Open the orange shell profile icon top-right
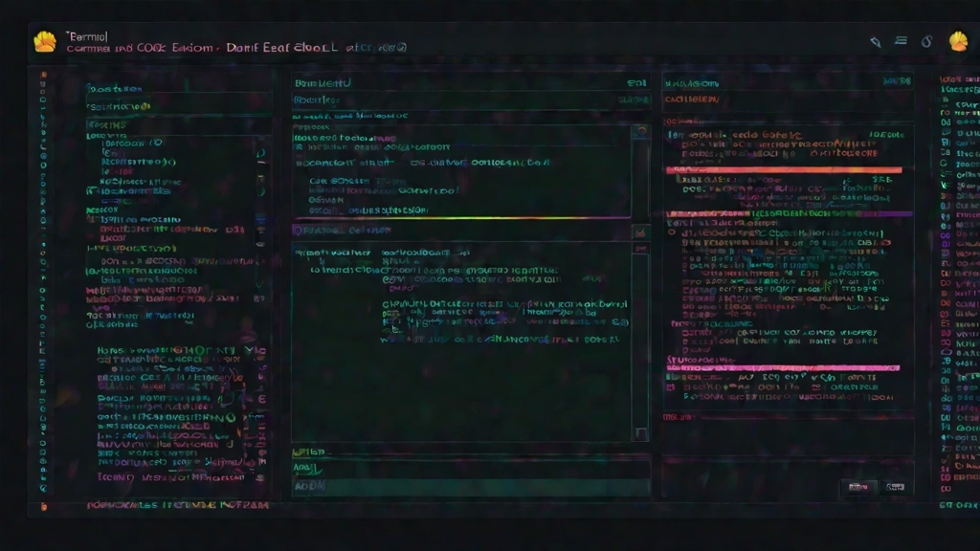This screenshot has height=551, width=980. pyautogui.click(x=958, y=42)
